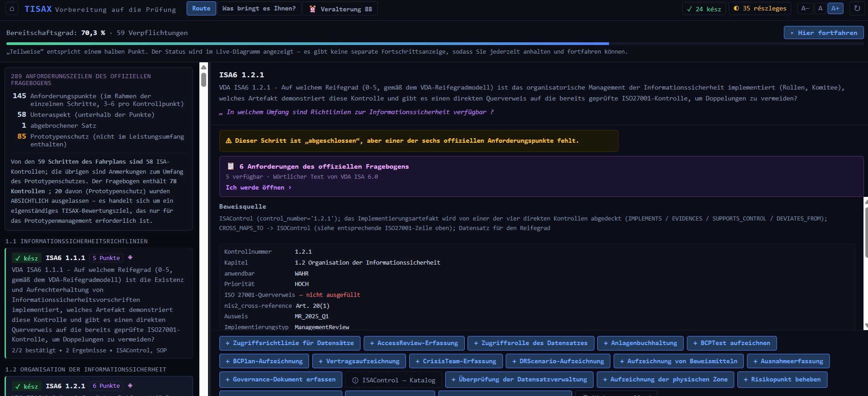Switch to the Was bringt es Ihnen? tab

tap(259, 9)
